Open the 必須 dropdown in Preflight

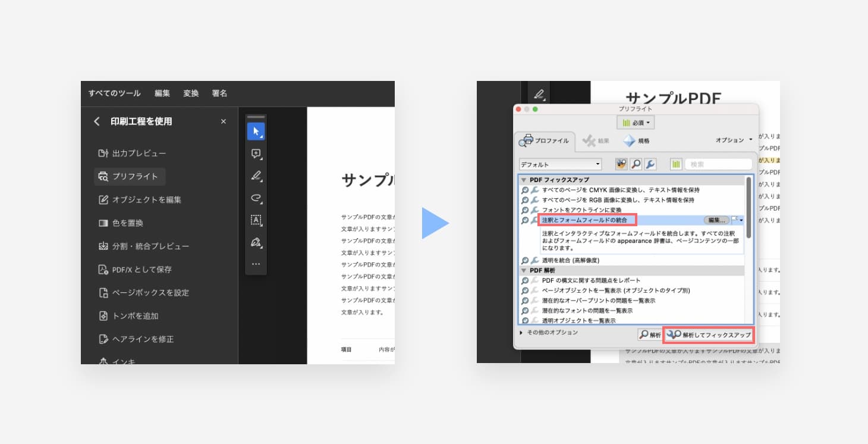tap(636, 123)
